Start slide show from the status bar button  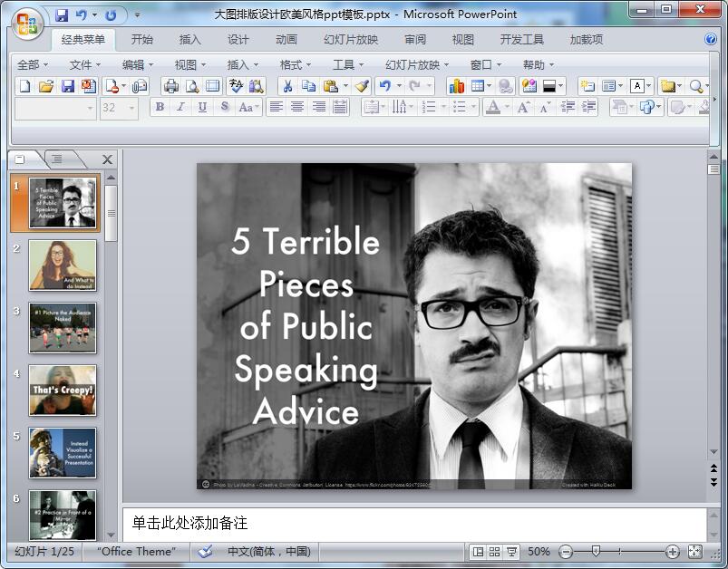click(x=511, y=552)
